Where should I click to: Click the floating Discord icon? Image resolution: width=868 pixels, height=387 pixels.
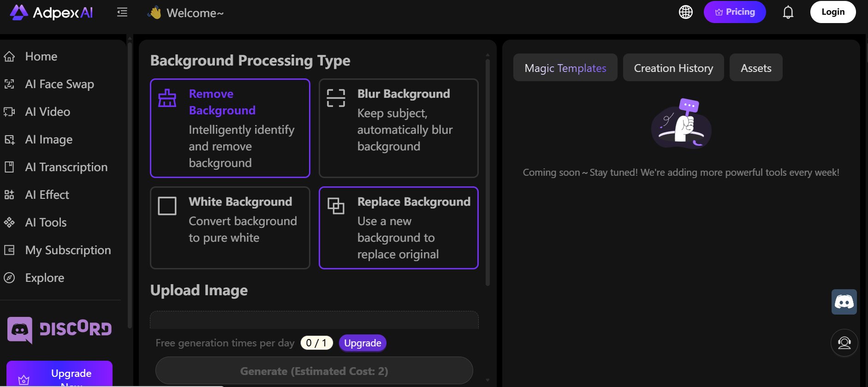tap(844, 302)
